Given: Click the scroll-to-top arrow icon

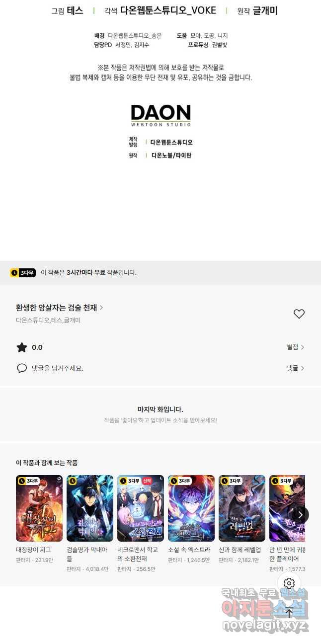Looking at the screenshot, I should [289, 612].
